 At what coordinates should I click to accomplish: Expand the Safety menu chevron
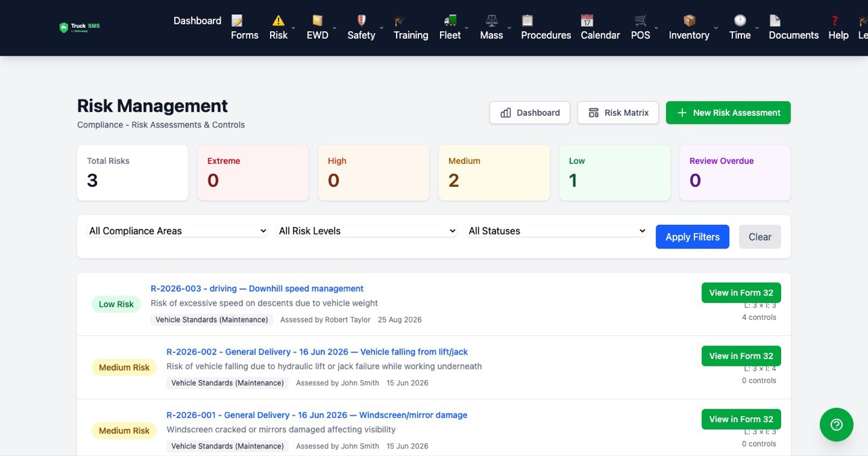[x=381, y=28]
